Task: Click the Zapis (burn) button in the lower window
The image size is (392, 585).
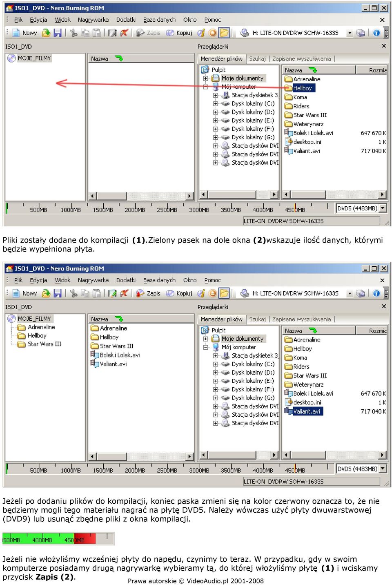Action: (149, 293)
